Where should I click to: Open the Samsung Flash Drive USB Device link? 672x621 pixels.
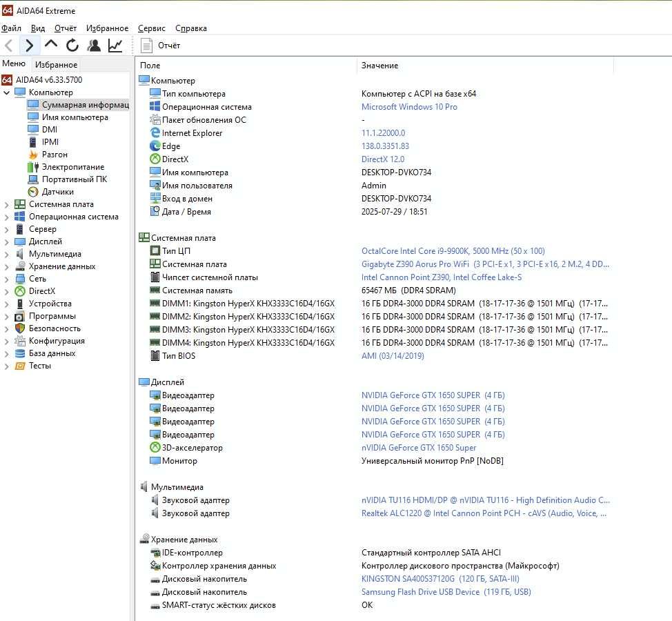[x=446, y=592]
